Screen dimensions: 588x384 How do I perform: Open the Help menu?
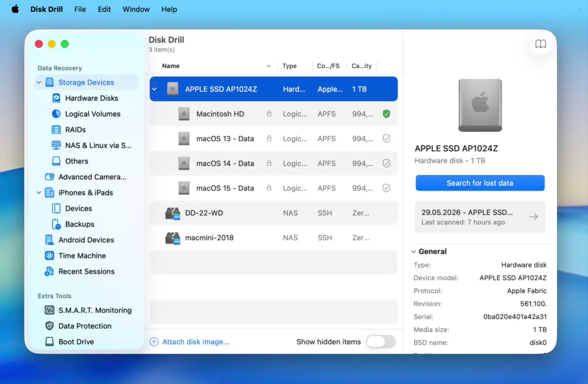tap(169, 9)
